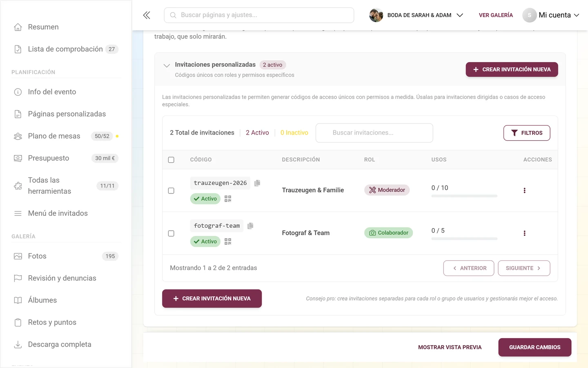Collapse the sidebar with double chevron icon
The height and width of the screenshot is (368, 588).
147,15
